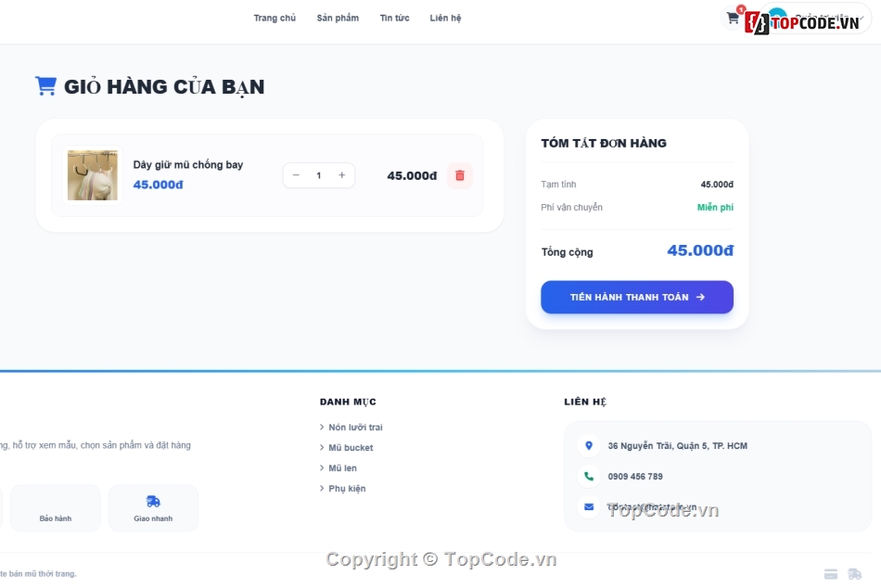The image size is (881, 588).
Task: Click Tiến hành thanh toán button
Action: (x=637, y=297)
